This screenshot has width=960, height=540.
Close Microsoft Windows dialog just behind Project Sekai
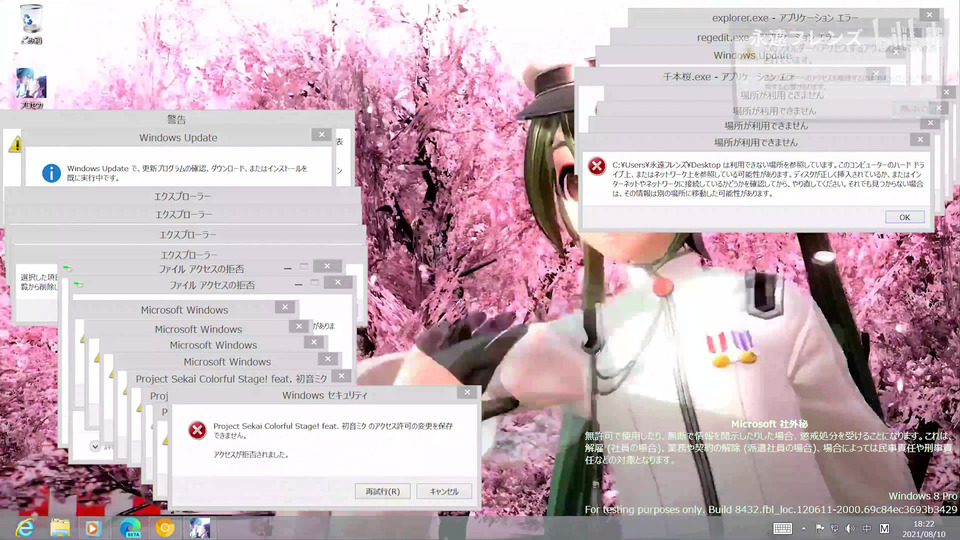point(328,359)
